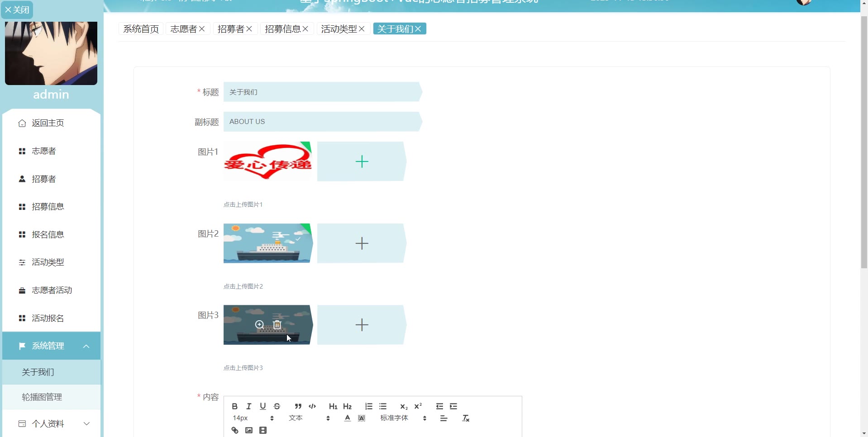Apply ordered list formatting
Screen dimensions: 868x437
point(369,406)
